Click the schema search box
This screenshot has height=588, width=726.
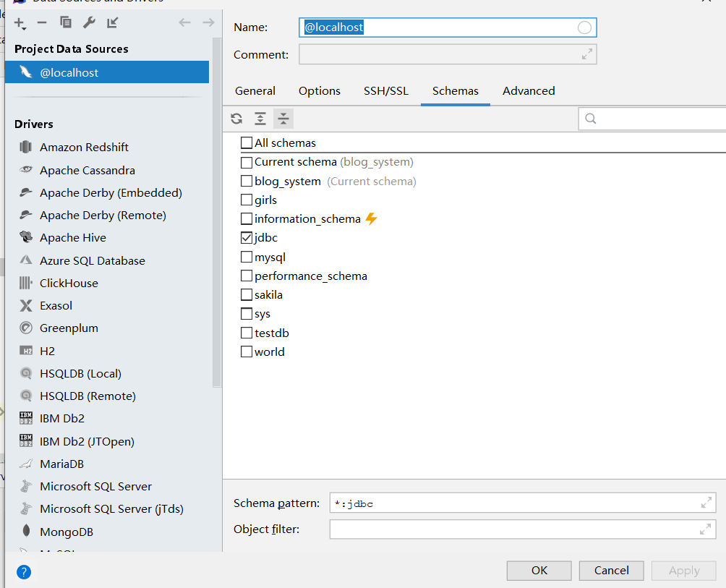tap(652, 119)
